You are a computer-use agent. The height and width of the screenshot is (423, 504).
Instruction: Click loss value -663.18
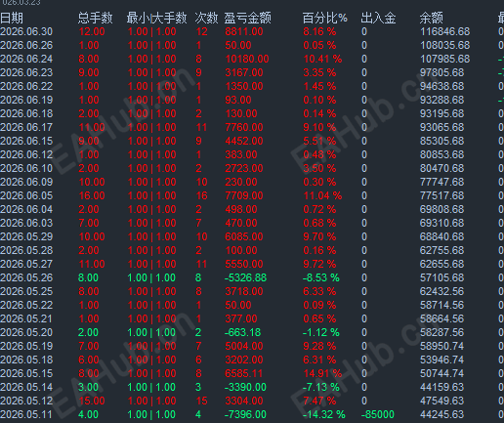coord(242,332)
